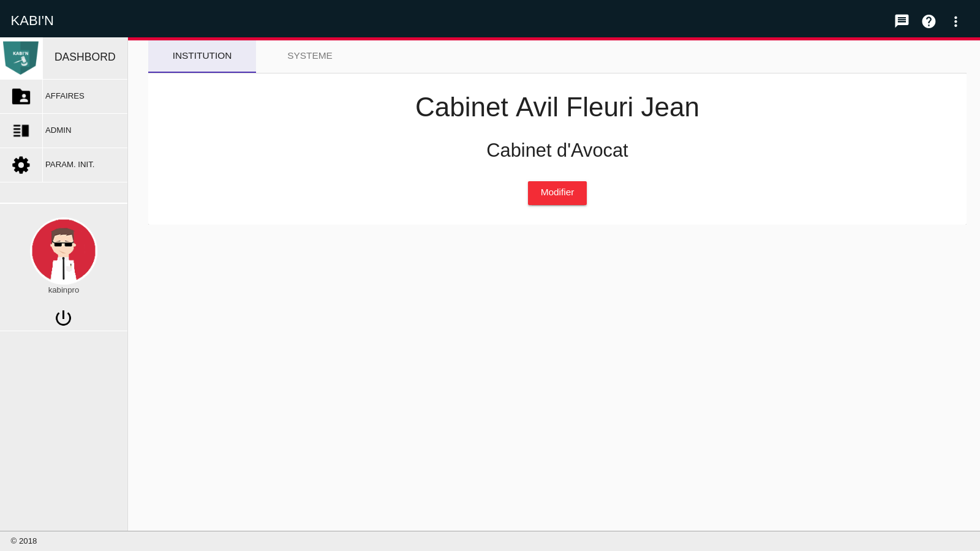Click the Affaires folder icon
This screenshot has height=551, width=980.
tap(21, 96)
